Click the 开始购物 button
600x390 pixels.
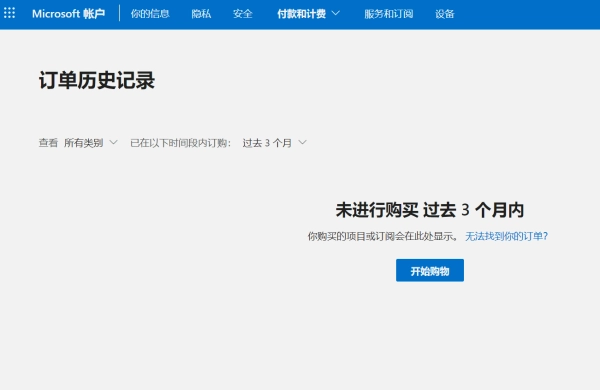tap(430, 270)
